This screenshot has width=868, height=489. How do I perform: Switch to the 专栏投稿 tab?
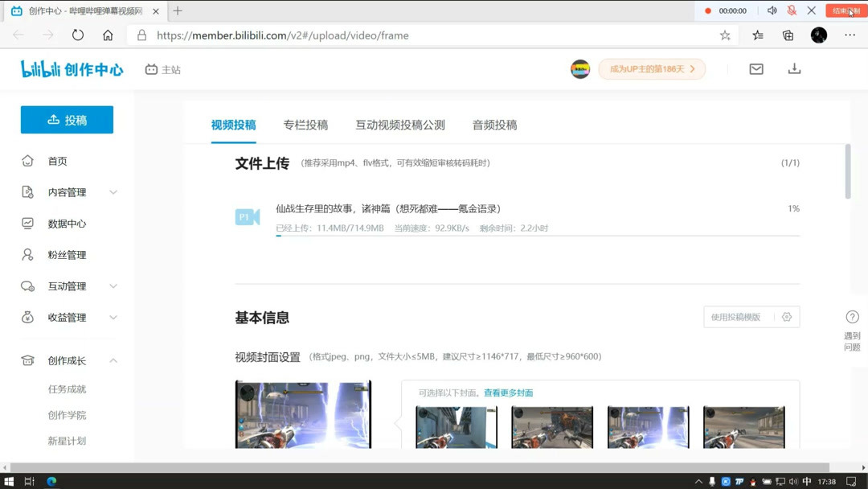pos(306,125)
